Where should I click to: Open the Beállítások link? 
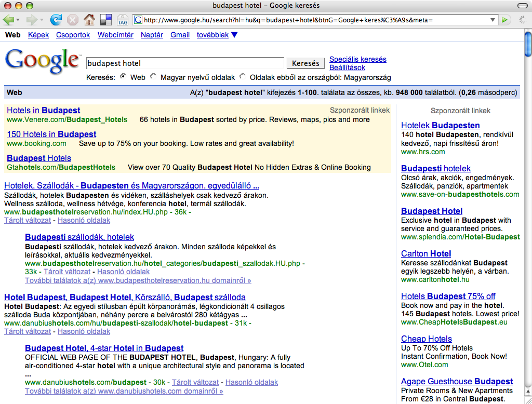coord(347,68)
